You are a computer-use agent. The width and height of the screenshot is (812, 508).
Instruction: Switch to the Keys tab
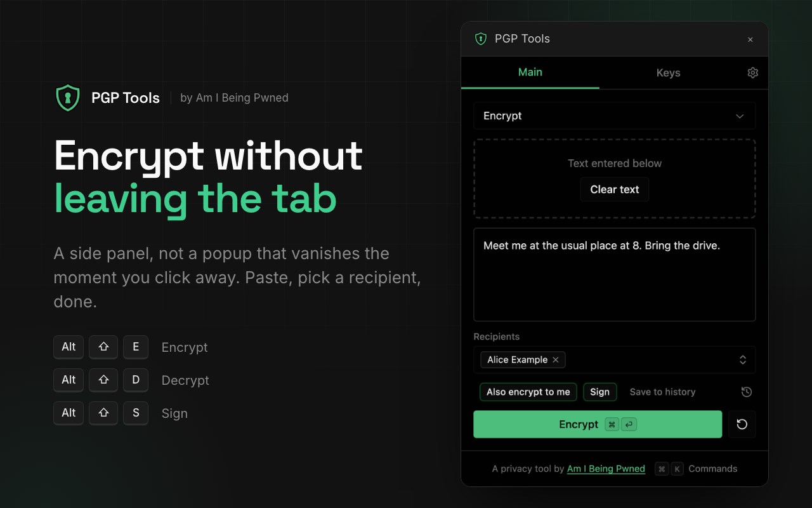pyautogui.click(x=668, y=72)
